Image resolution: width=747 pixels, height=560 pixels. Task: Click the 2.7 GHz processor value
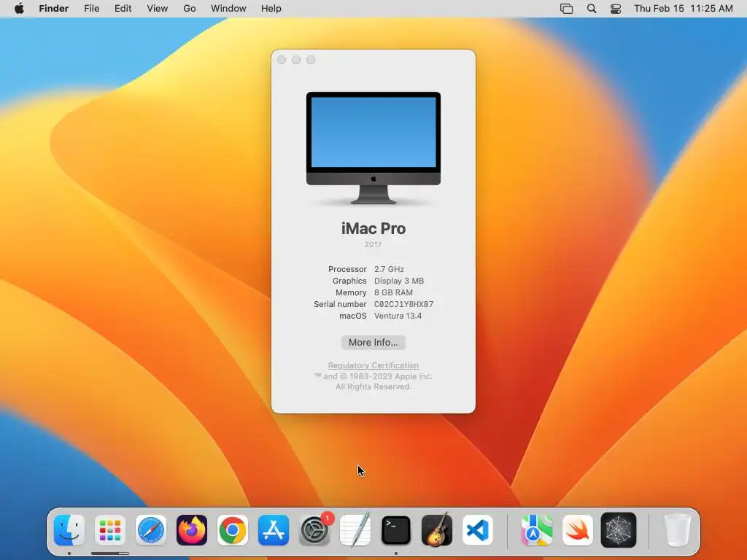pos(389,269)
